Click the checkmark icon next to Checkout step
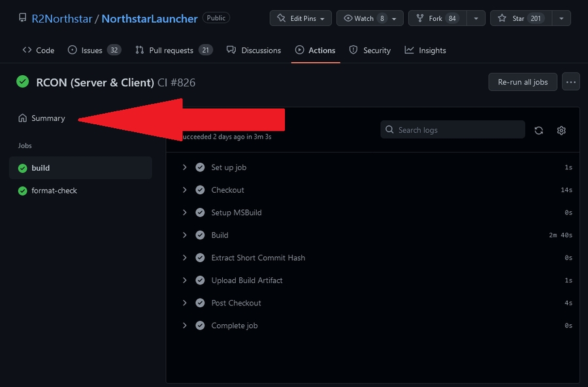The width and height of the screenshot is (588, 387). point(200,190)
